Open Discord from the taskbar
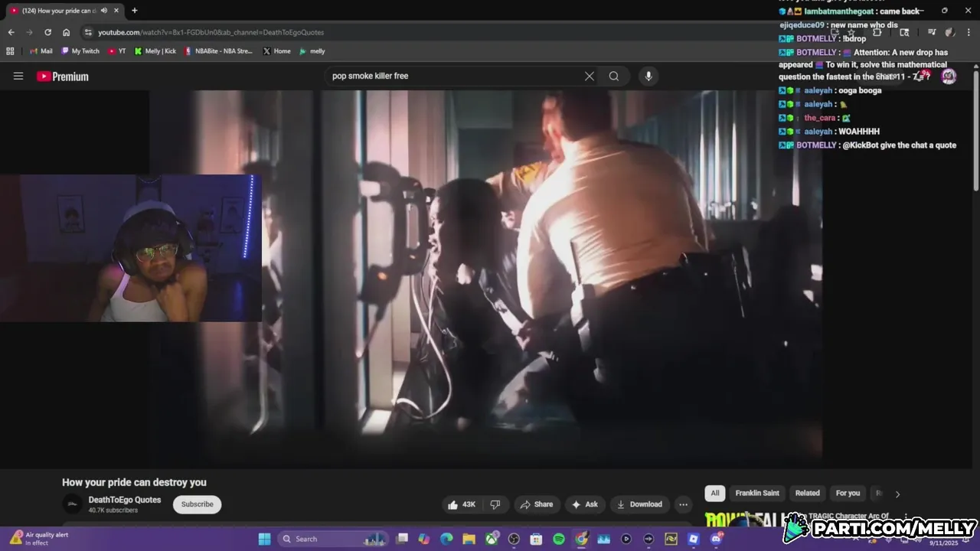This screenshot has width=980, height=551. click(717, 539)
